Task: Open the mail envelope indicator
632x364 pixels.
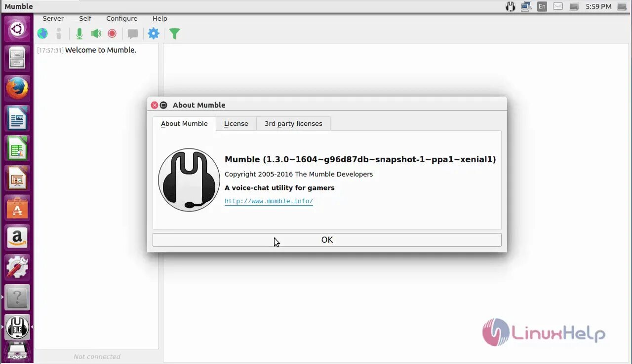Action: [x=558, y=6]
